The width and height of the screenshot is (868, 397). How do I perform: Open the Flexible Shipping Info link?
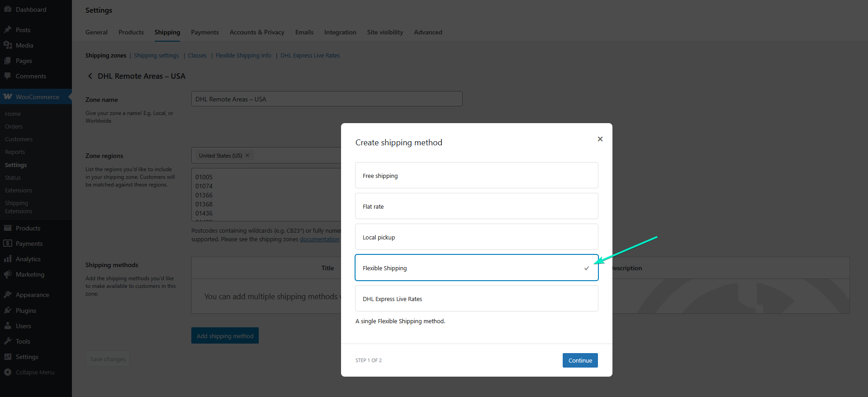[x=243, y=55]
